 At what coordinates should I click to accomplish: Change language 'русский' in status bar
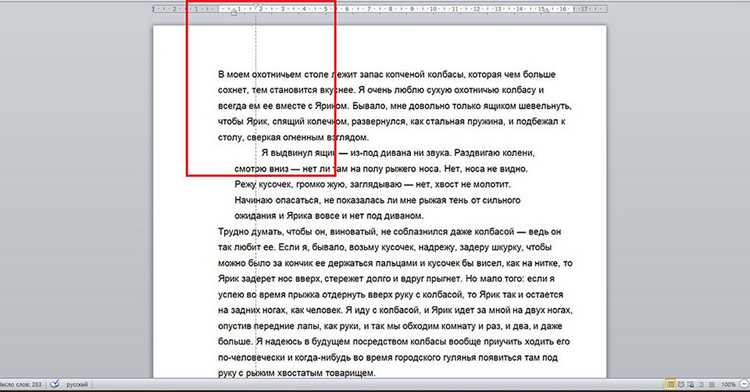click(x=77, y=384)
